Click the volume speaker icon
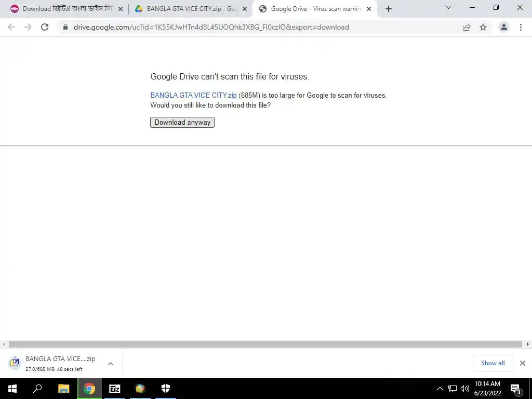The height and width of the screenshot is (399, 532). [x=465, y=389]
